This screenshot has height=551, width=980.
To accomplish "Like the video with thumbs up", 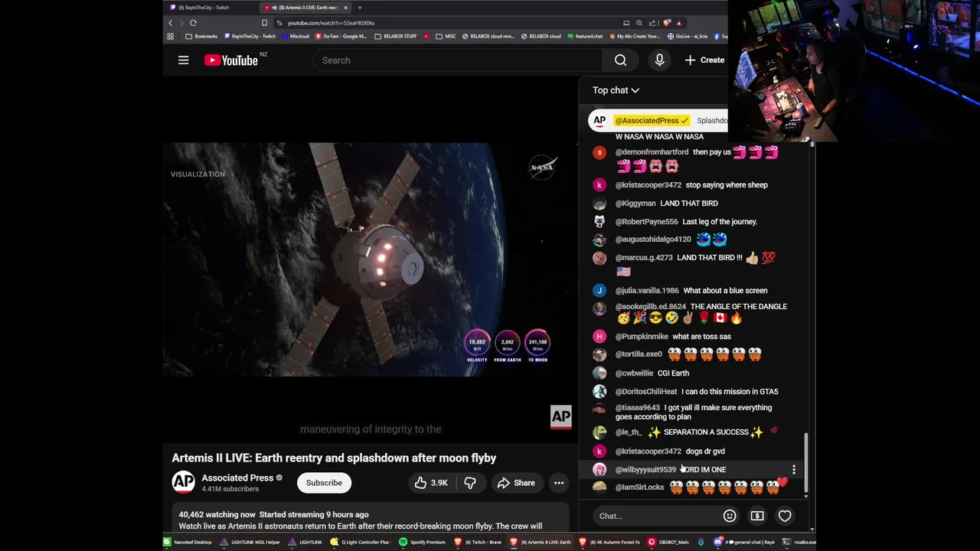I will (x=430, y=483).
